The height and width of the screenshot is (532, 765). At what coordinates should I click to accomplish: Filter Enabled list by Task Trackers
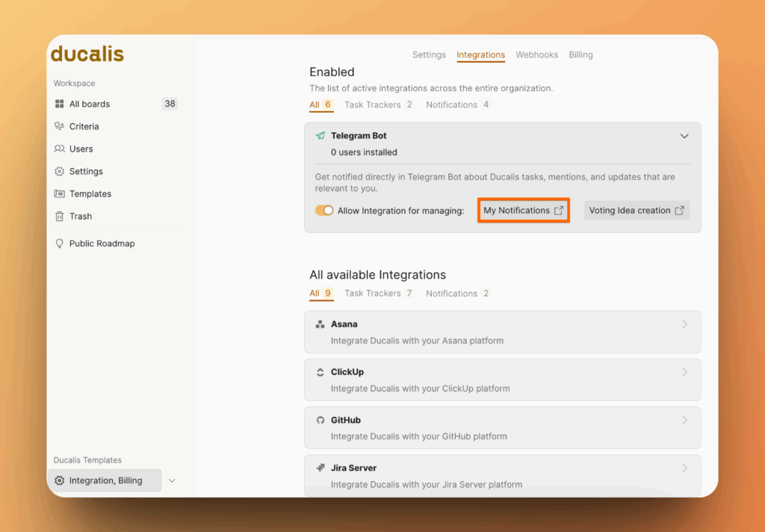pyautogui.click(x=373, y=105)
